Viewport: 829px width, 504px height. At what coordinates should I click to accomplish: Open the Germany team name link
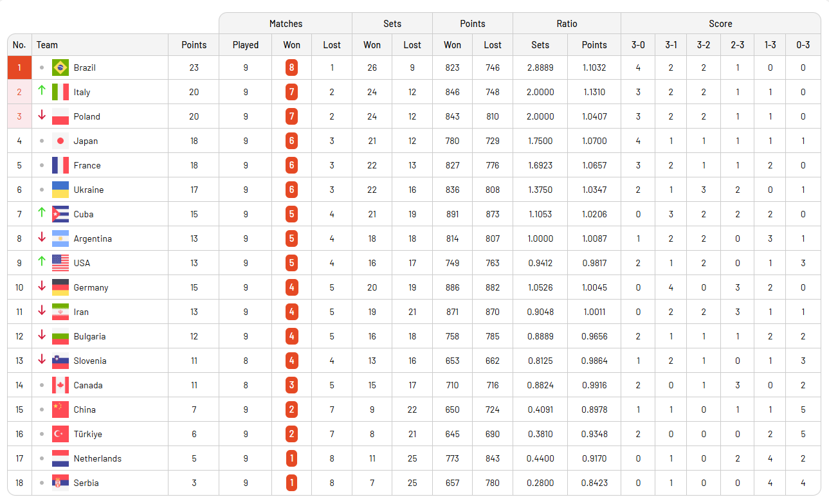[91, 287]
